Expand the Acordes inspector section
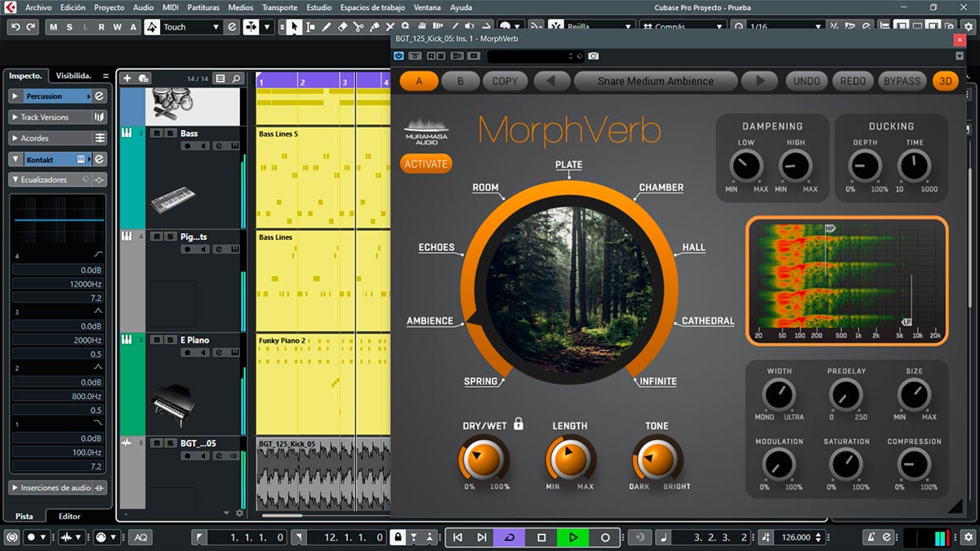Screen dimensions: 980x551 pos(16,138)
